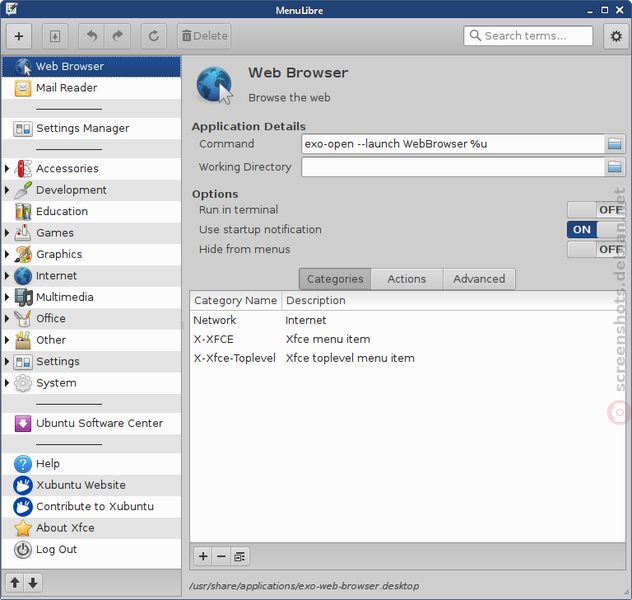Move selected item up
The width and height of the screenshot is (632, 600).
point(15,583)
